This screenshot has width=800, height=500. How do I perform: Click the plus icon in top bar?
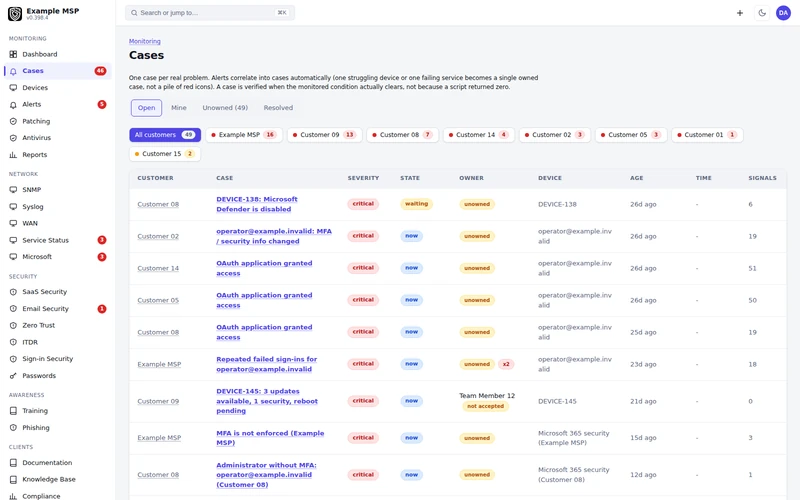click(x=740, y=13)
